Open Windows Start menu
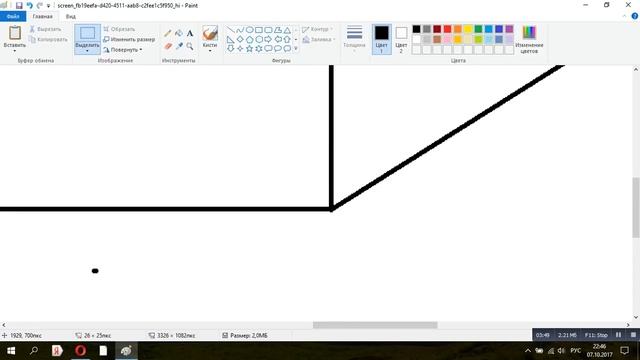Screen dimensions: 640x360 click(x=11, y=351)
